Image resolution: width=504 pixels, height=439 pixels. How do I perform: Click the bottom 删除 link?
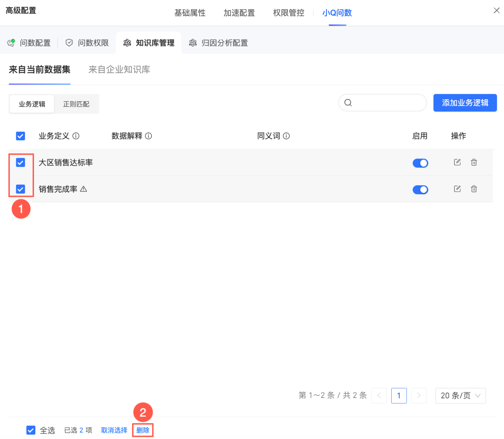[143, 430]
